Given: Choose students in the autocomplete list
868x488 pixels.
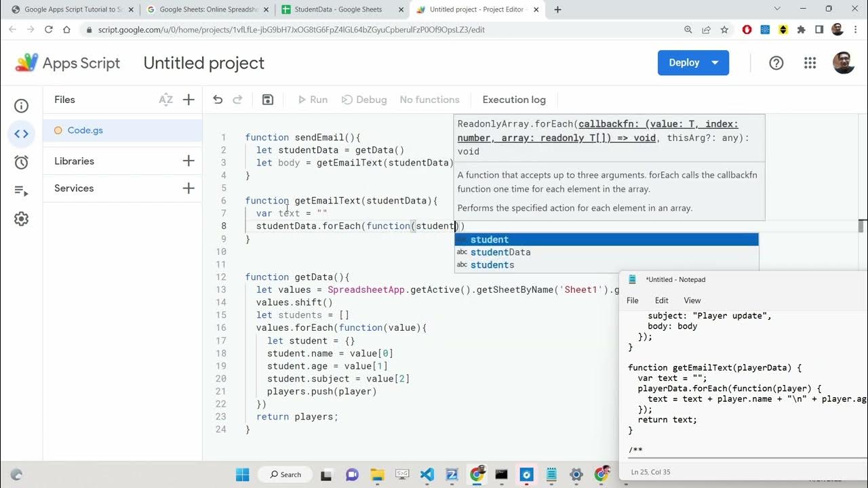Looking at the screenshot, I should click(492, 265).
